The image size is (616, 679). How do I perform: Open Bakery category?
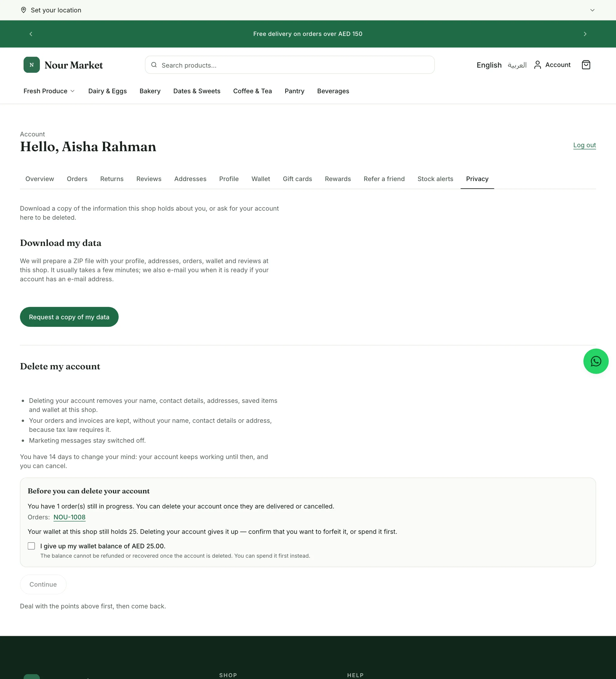pyautogui.click(x=150, y=91)
